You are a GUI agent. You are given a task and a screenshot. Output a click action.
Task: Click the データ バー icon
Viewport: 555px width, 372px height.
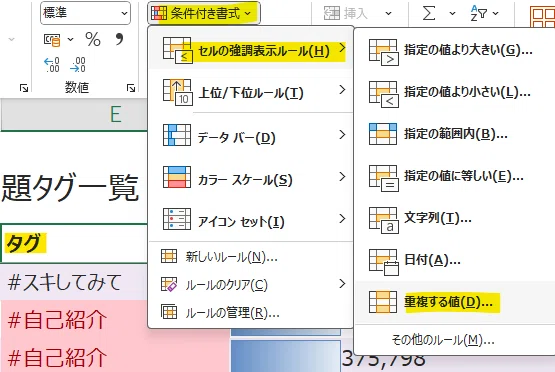click(x=177, y=135)
